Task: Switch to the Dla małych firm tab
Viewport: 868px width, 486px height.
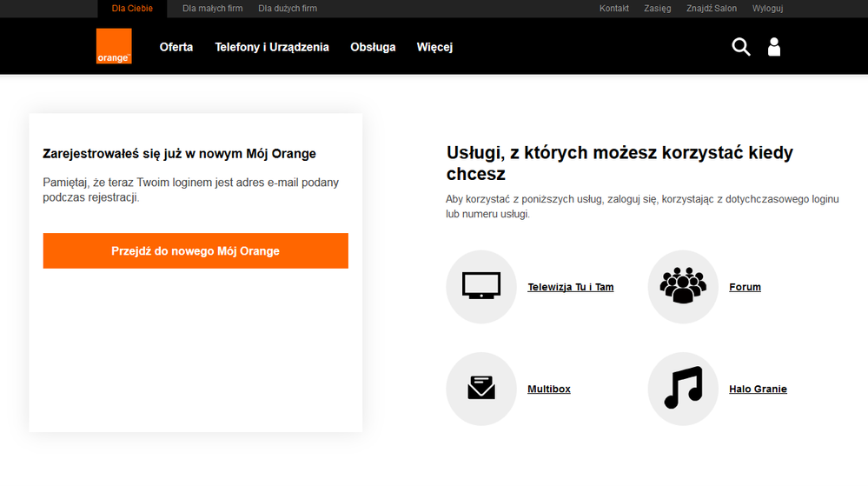Action: coord(213,9)
